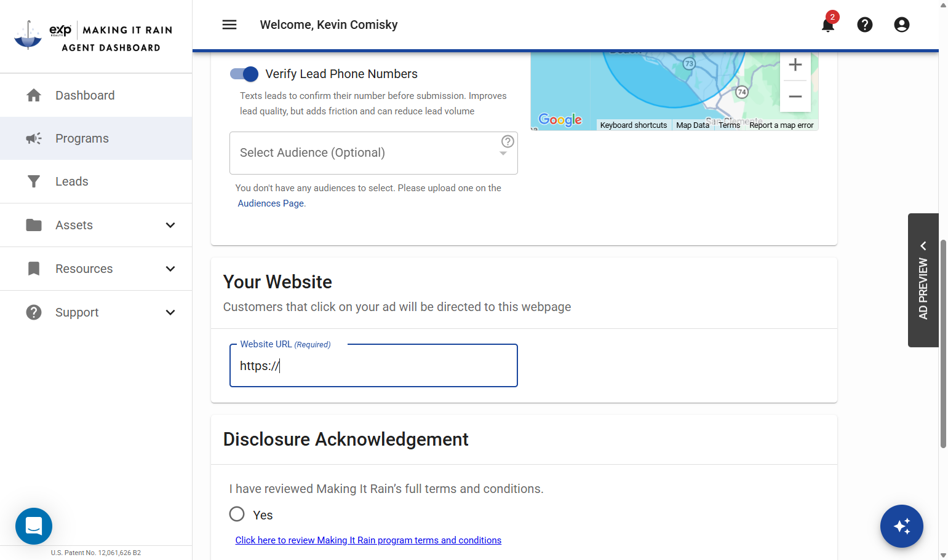Image resolution: width=948 pixels, height=560 pixels.
Task: Click Map Data on the map footer
Action: point(693,125)
